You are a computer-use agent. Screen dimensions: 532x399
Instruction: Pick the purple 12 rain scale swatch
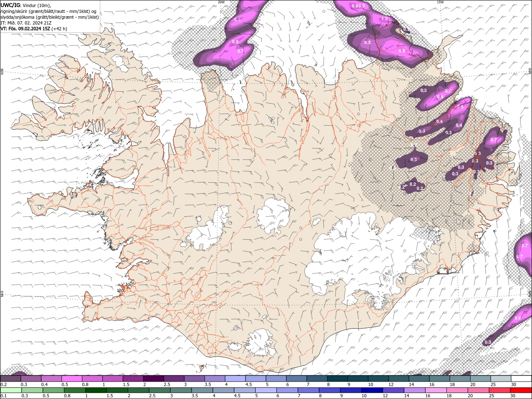(x=394, y=390)
